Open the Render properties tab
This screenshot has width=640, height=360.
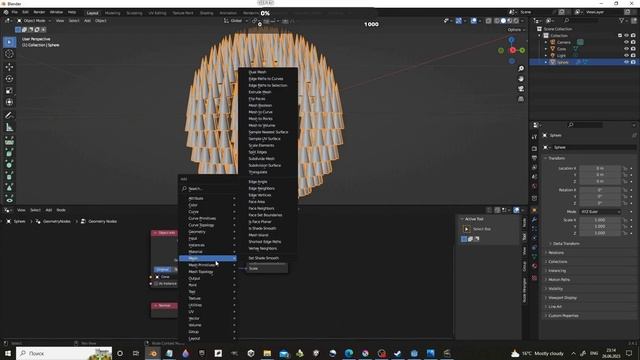click(534, 149)
